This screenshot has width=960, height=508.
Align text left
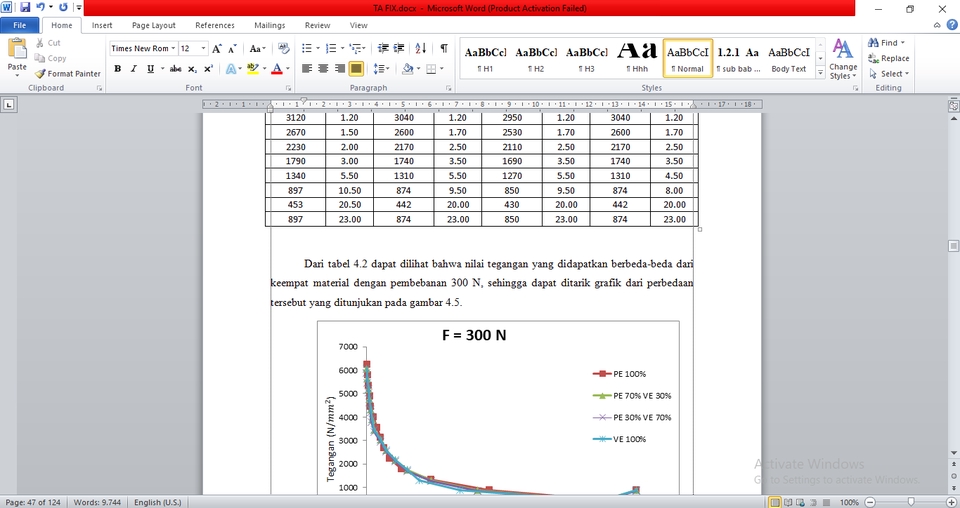click(307, 69)
